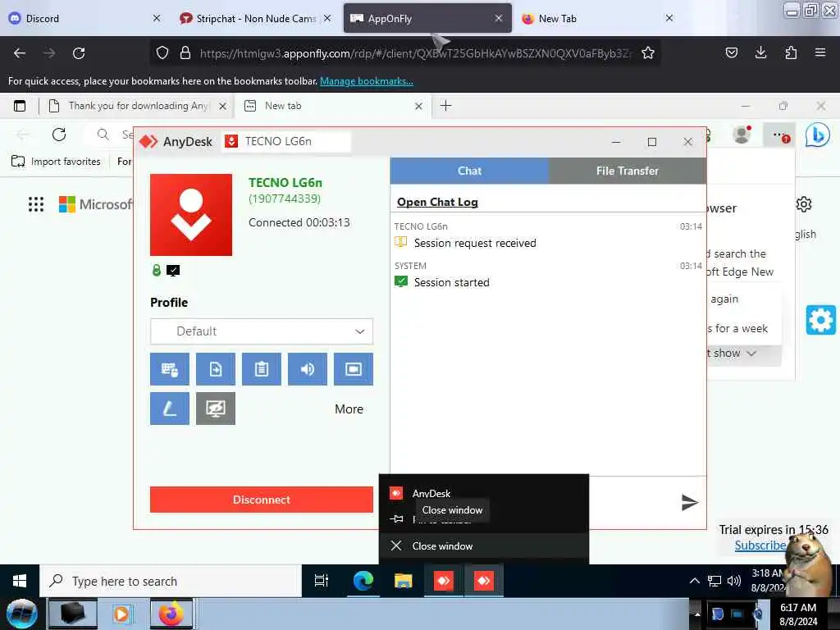Viewport: 840px width, 630px height.
Task: Switch to the File Transfer tab
Action: pyautogui.click(x=628, y=171)
